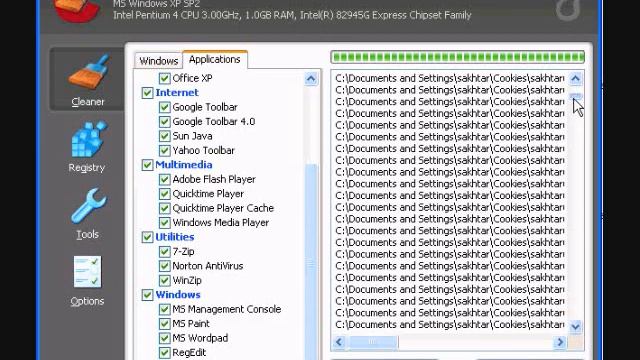The image size is (640, 360).
Task: Uncheck Windows Media Player checkbox
Action: click(x=164, y=223)
